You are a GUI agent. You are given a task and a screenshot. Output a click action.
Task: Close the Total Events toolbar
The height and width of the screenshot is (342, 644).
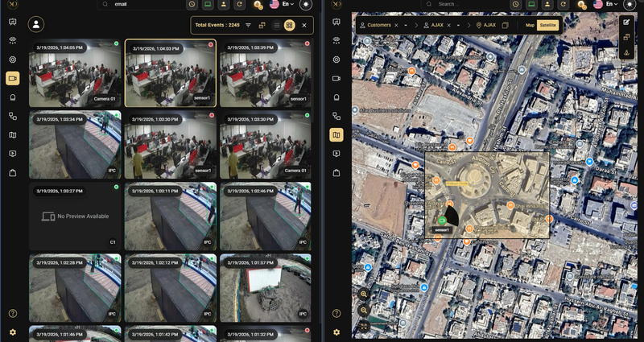304,25
